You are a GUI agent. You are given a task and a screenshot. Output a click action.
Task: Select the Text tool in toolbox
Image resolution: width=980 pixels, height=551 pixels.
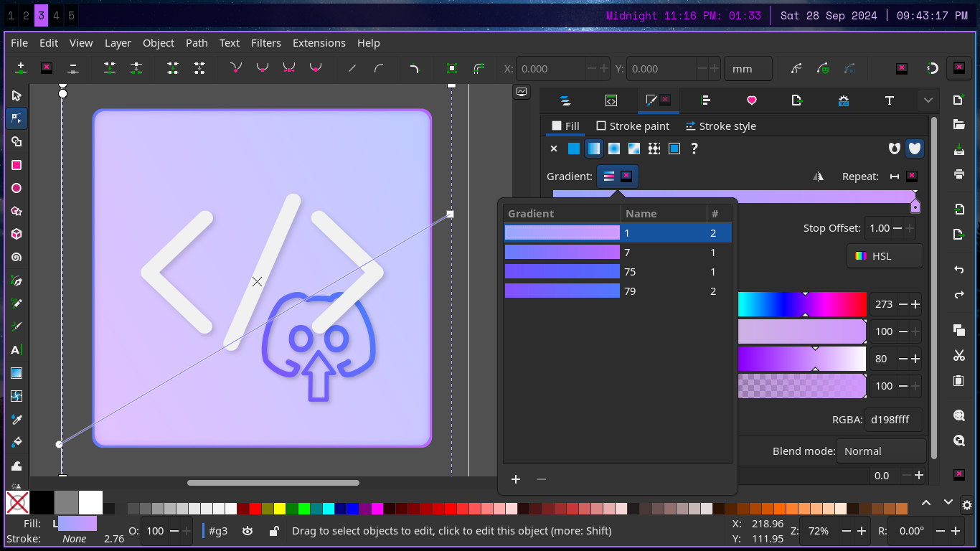[17, 350]
